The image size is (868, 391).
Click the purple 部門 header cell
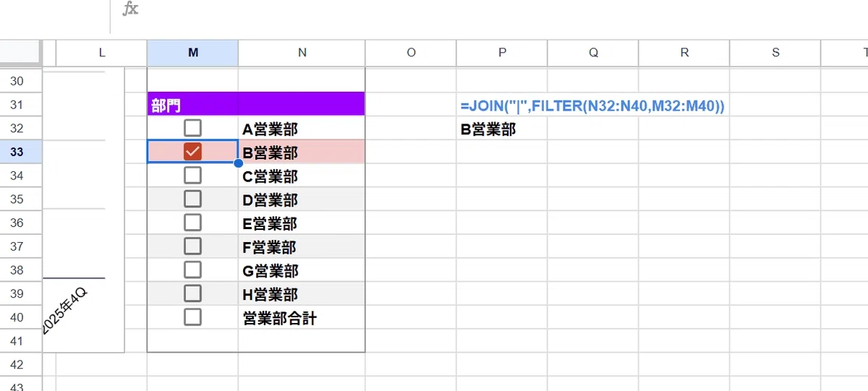click(192, 105)
